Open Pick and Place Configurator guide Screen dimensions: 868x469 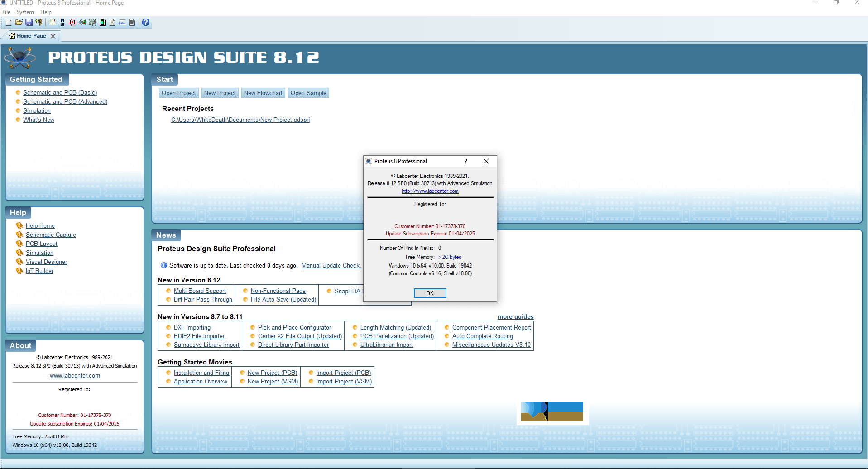click(x=294, y=327)
